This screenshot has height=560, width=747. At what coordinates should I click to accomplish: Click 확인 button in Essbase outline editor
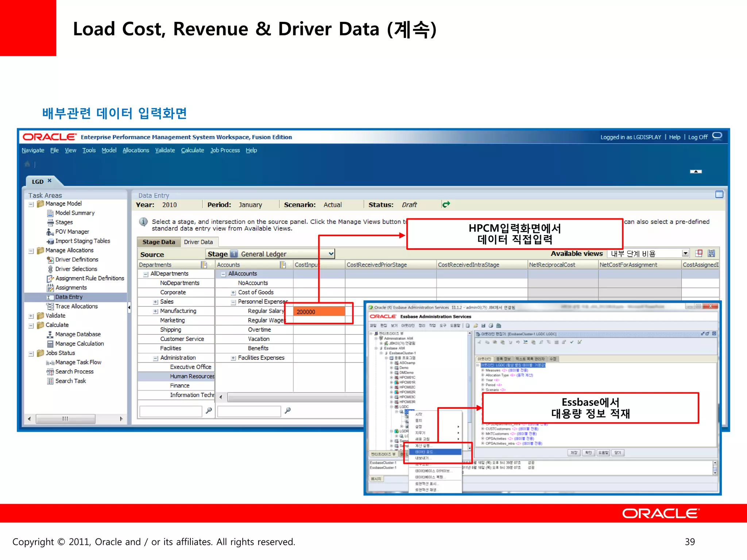pos(589,453)
